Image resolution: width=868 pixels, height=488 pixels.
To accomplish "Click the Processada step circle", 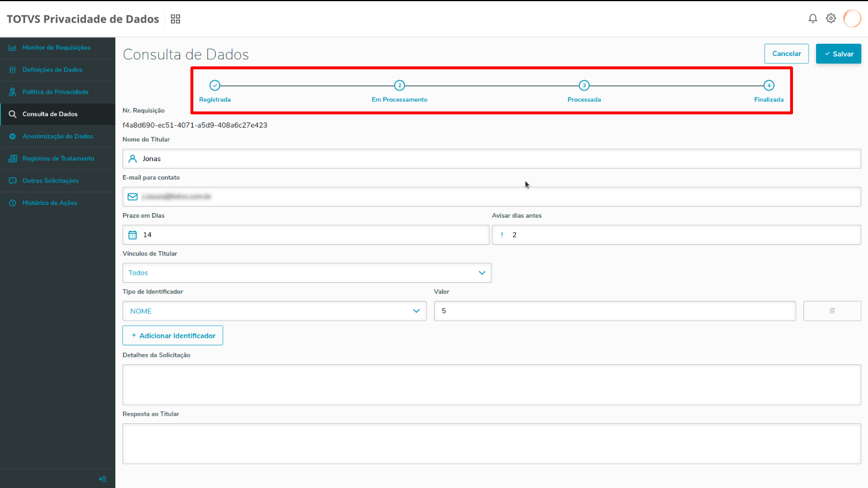I will click(584, 85).
